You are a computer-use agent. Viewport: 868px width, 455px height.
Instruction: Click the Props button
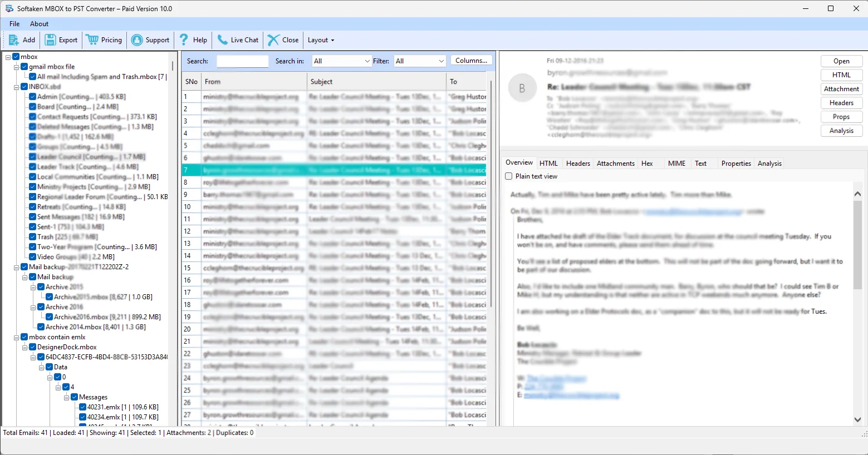841,117
